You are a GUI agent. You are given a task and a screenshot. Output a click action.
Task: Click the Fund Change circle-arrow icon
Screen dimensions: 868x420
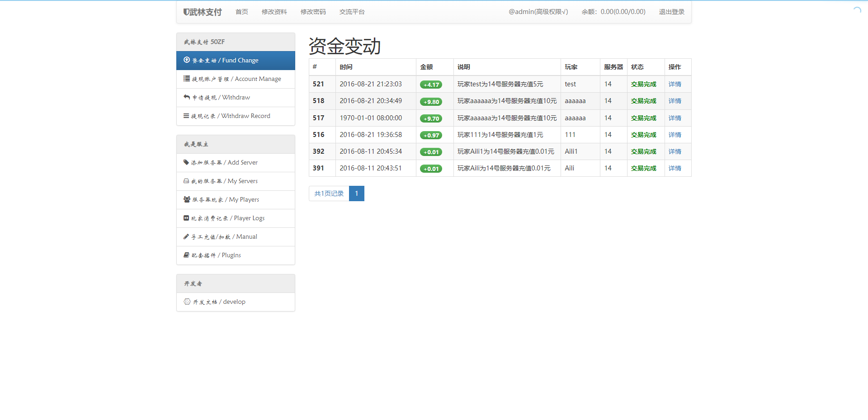click(187, 60)
